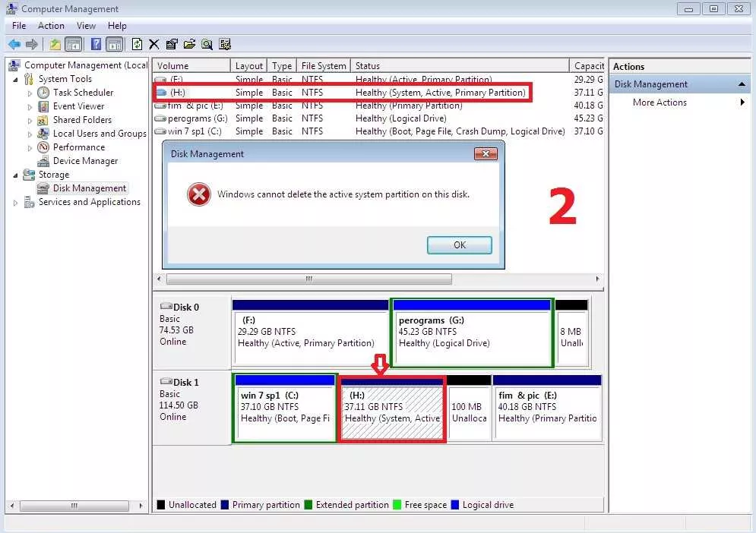
Task: Expand the Task Scheduler node
Action: click(30, 93)
